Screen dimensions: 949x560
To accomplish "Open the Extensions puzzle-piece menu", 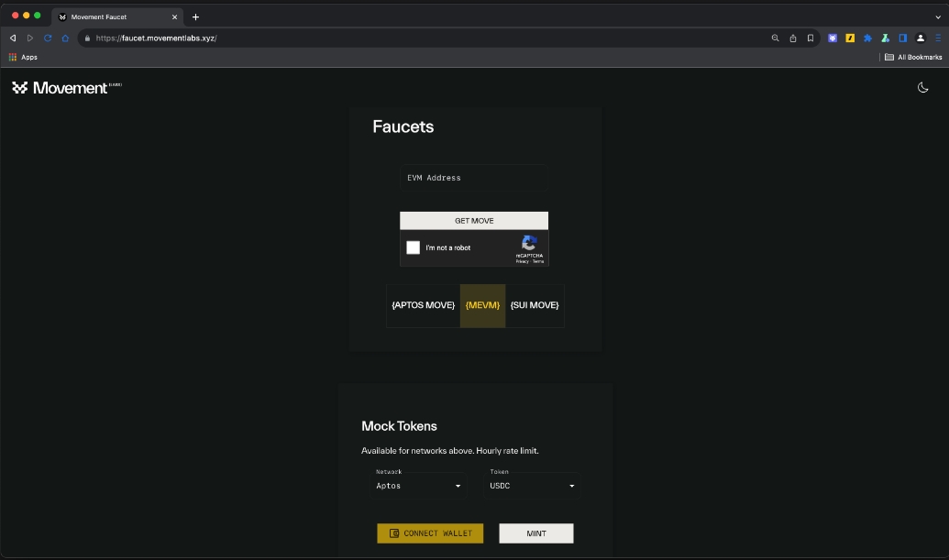I will point(868,38).
